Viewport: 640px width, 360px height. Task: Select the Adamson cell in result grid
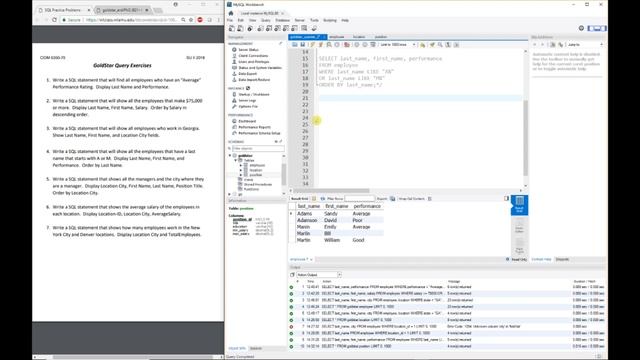click(x=309, y=220)
